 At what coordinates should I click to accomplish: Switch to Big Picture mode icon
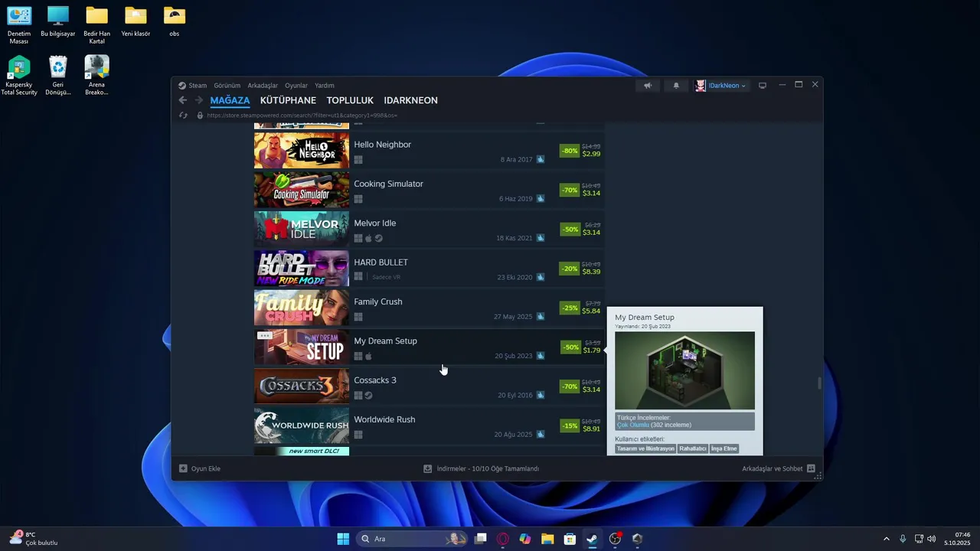coord(763,86)
